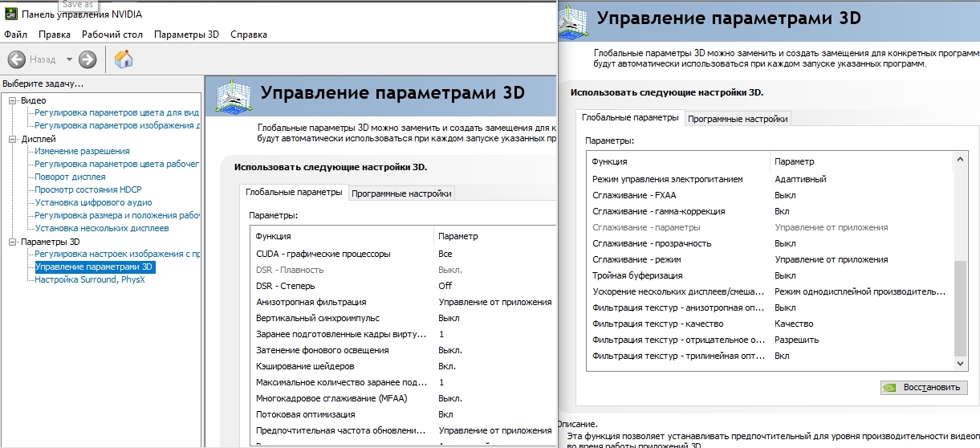Open the Правка menu

[x=55, y=35]
